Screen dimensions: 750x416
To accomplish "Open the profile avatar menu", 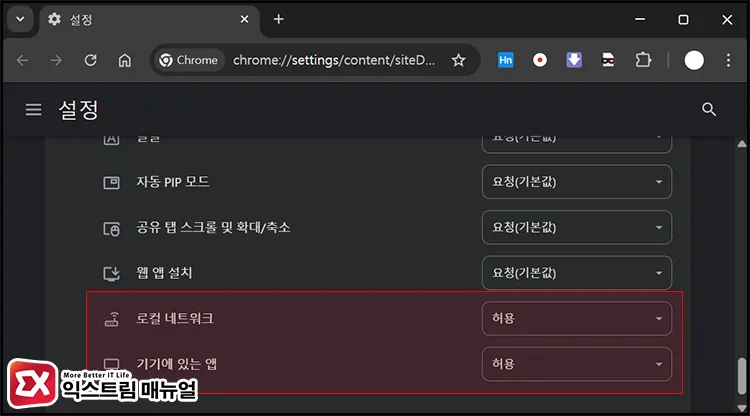I will [694, 60].
